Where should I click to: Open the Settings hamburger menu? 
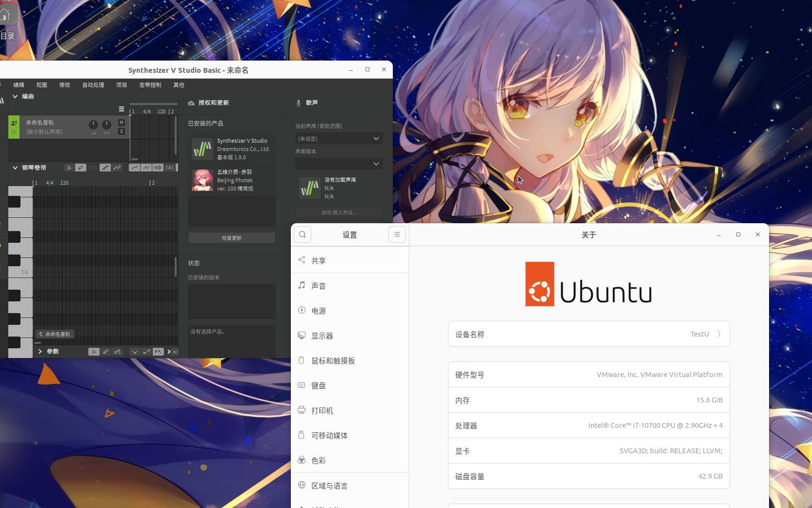[397, 234]
